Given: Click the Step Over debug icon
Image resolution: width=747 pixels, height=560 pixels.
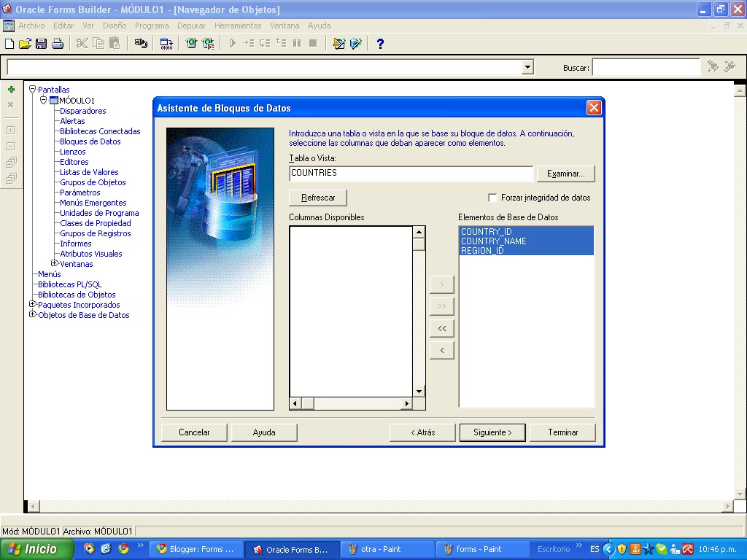Looking at the screenshot, I should [x=265, y=44].
